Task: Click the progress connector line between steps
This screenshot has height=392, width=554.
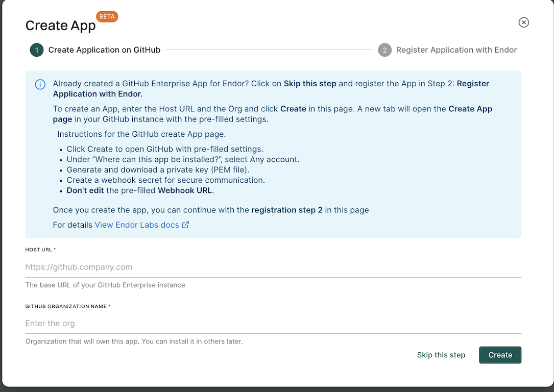Action: (271, 50)
